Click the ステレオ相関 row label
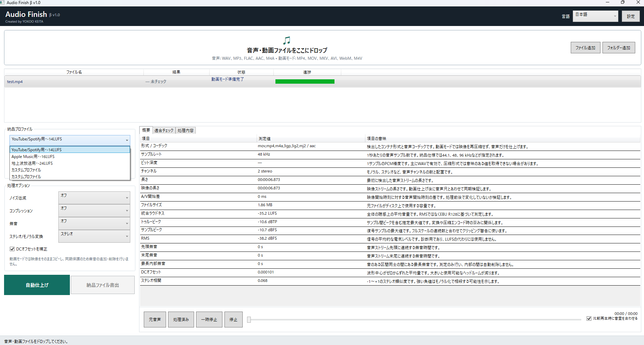 151,281
